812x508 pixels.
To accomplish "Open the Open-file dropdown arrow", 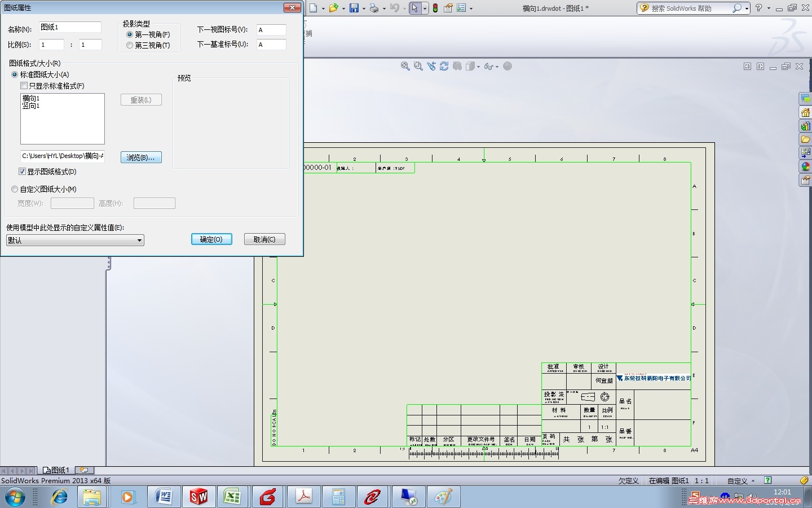I will (343, 8).
